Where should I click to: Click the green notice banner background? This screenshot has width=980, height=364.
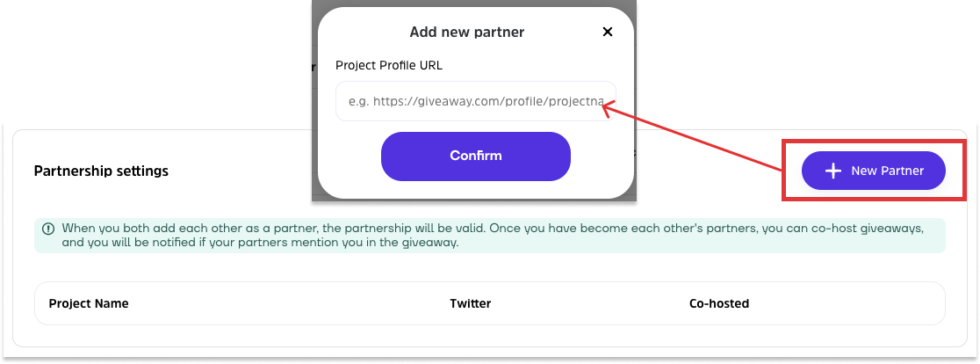pos(703,243)
